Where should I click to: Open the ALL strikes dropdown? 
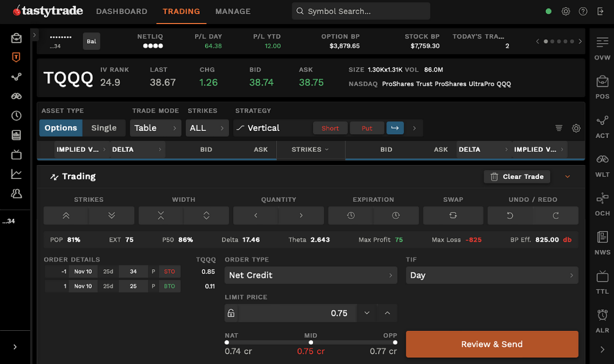(207, 128)
